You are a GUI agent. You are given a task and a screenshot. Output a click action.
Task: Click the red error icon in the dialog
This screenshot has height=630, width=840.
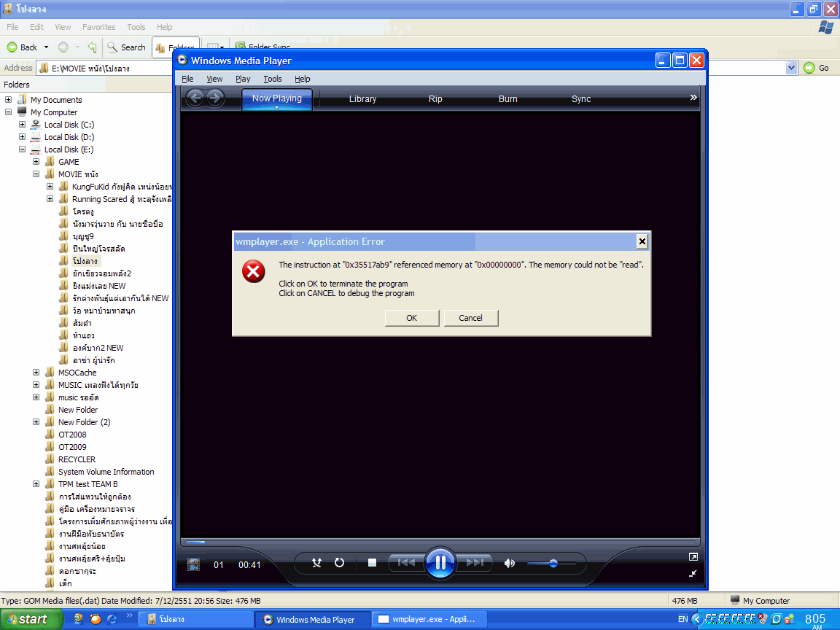[254, 271]
